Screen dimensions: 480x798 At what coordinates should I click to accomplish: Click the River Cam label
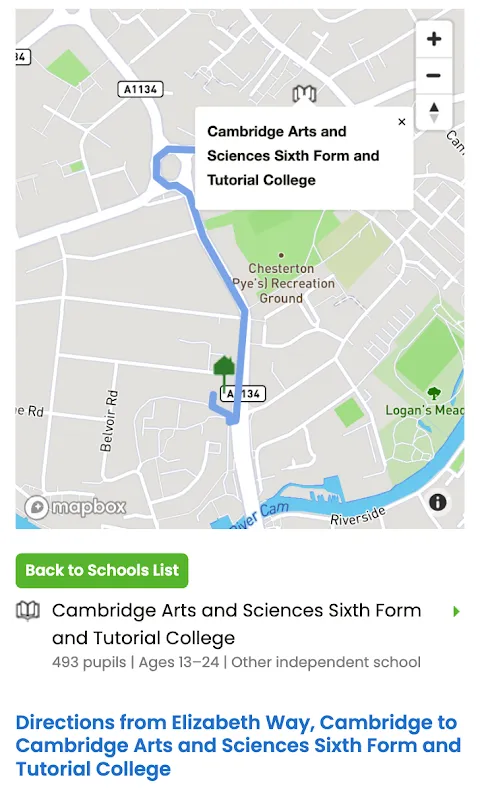(x=260, y=515)
